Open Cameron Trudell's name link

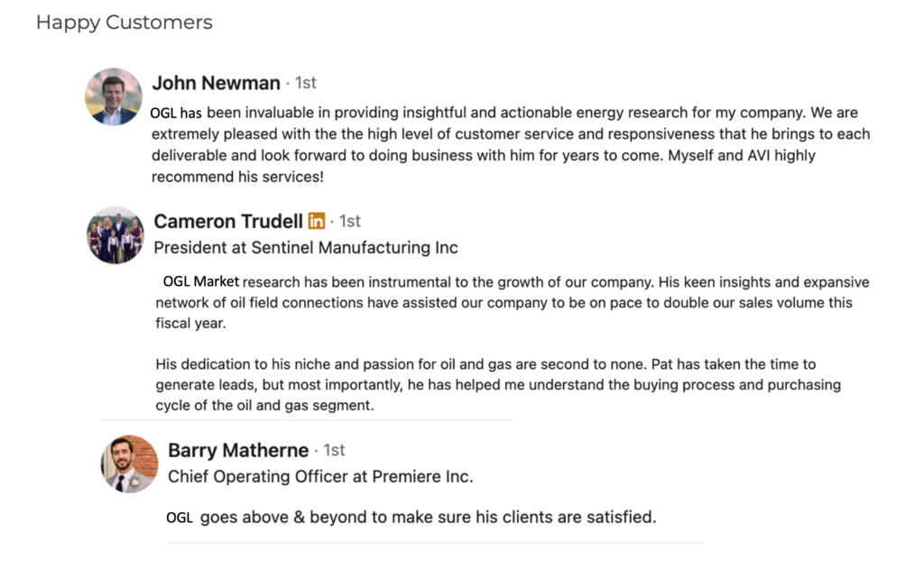pyautogui.click(x=228, y=222)
